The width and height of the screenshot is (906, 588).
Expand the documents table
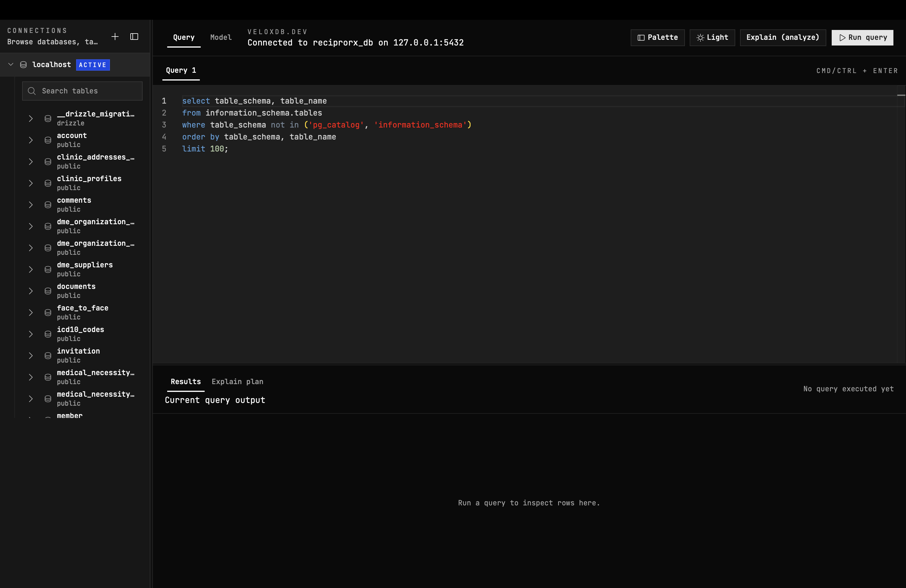tap(31, 291)
